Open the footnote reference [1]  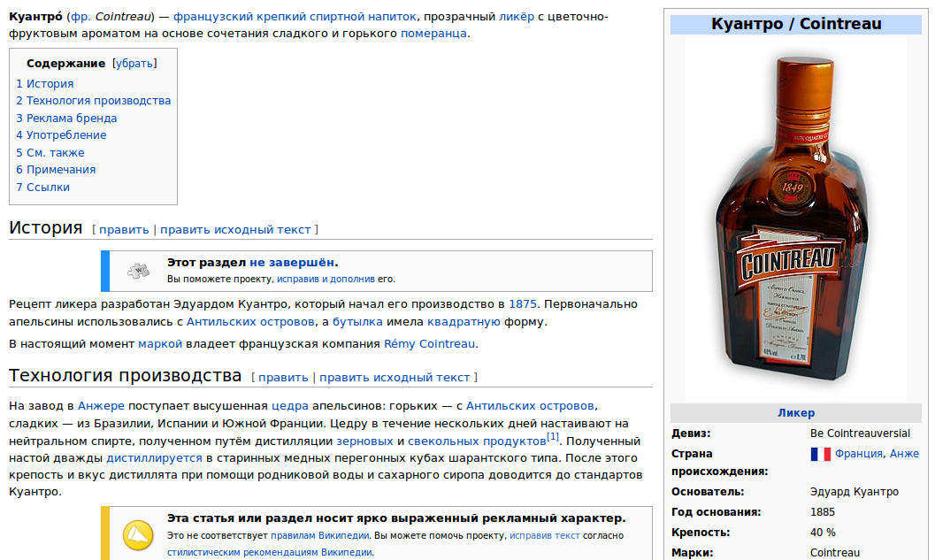point(553,436)
